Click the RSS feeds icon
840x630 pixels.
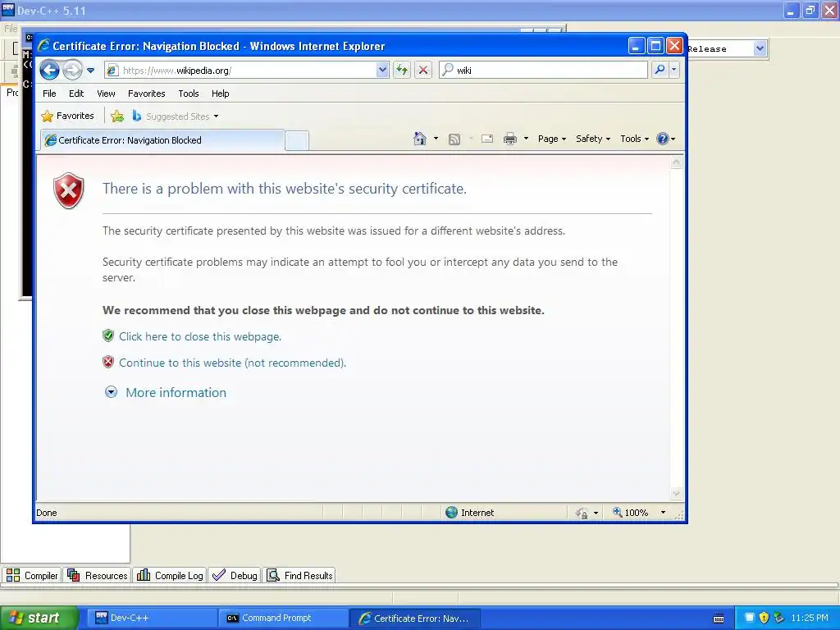coord(454,139)
